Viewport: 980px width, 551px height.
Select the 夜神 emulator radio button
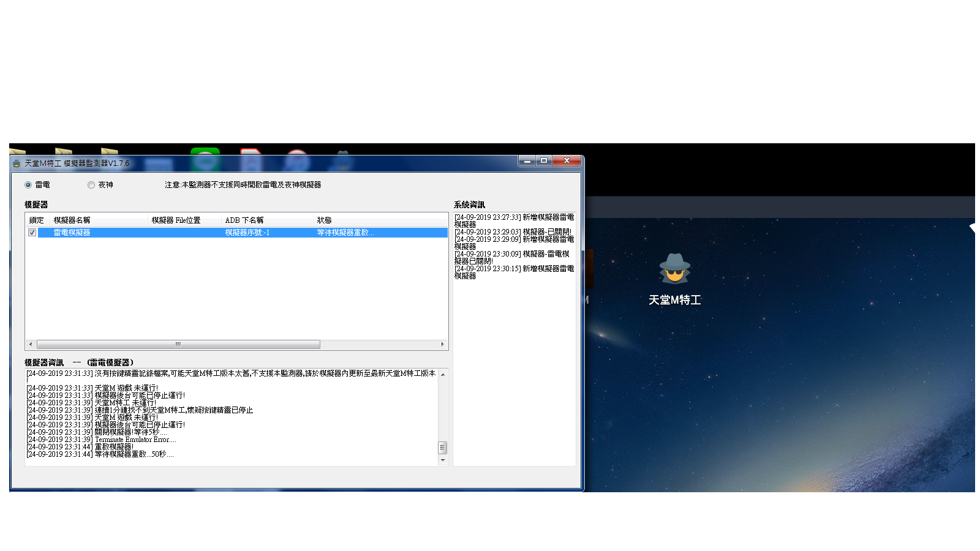(x=91, y=184)
